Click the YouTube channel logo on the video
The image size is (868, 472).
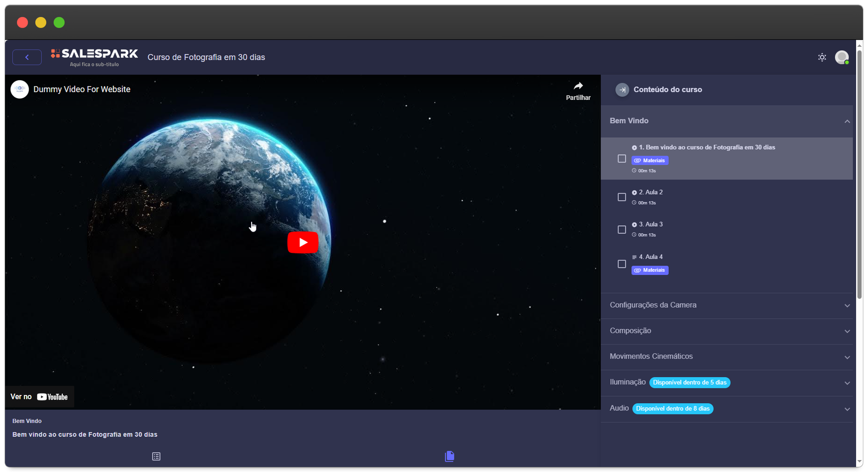click(x=20, y=90)
